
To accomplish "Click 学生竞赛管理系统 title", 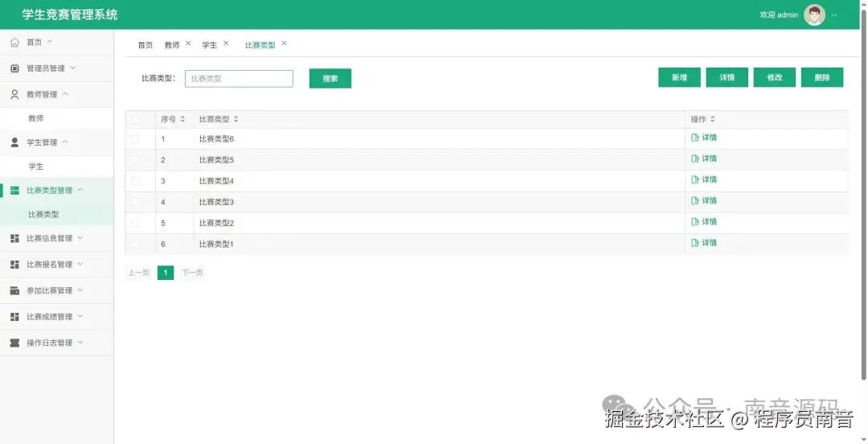I will coord(70,14).
